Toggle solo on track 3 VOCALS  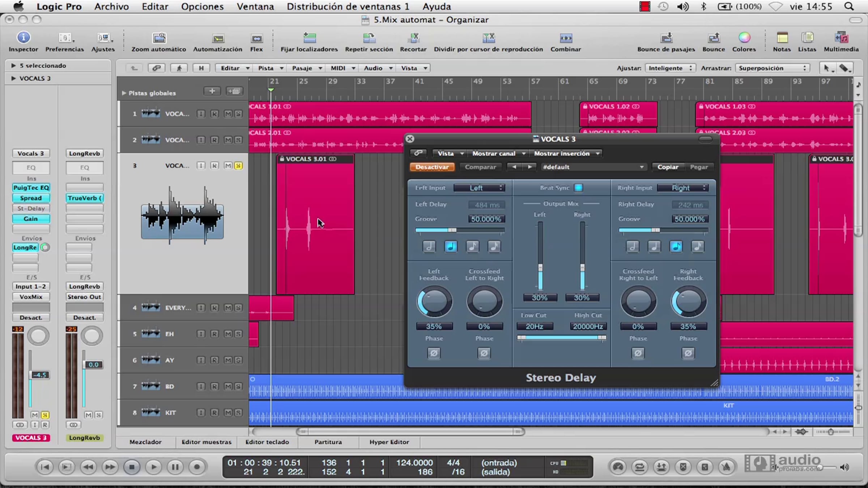(238, 166)
